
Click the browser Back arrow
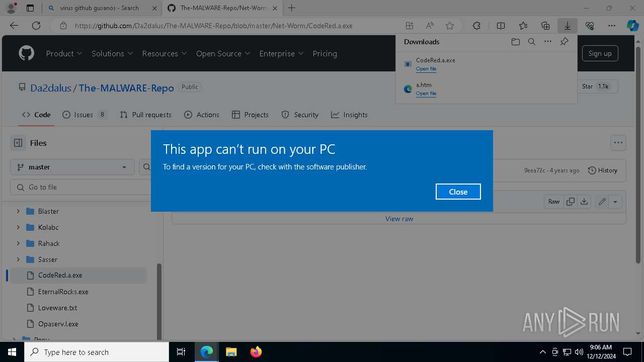14,26
